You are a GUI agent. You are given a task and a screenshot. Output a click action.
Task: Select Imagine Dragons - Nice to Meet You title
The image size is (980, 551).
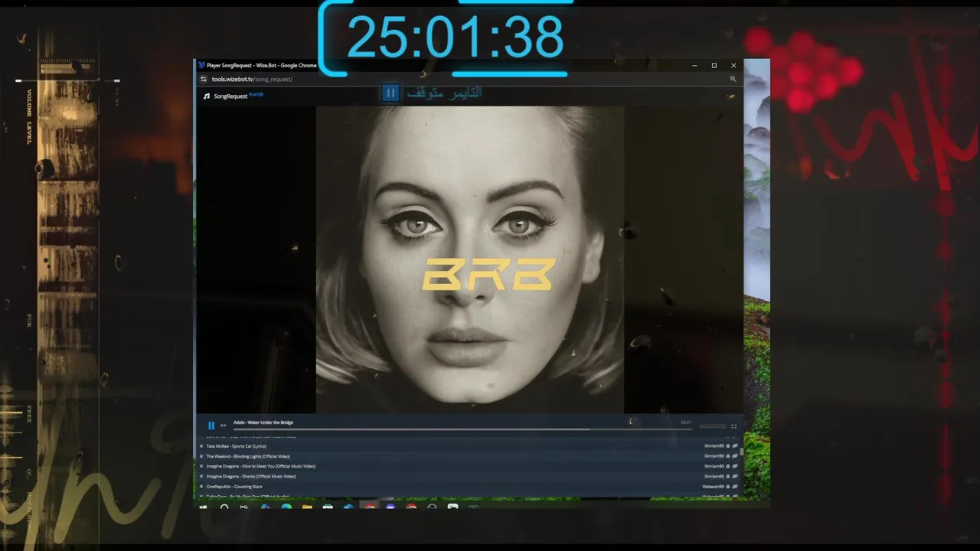click(x=260, y=466)
